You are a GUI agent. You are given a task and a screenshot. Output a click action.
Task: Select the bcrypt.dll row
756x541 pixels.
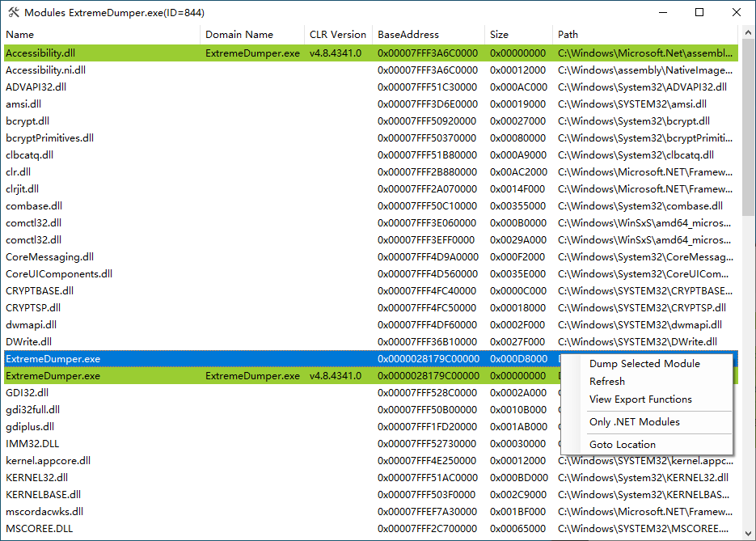pos(371,121)
